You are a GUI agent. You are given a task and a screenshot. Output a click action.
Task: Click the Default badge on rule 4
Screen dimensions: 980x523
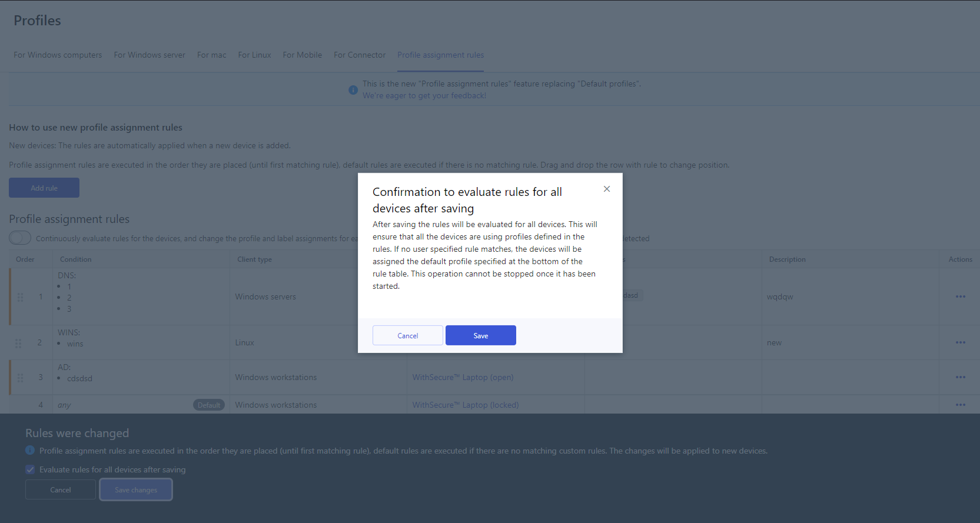point(209,405)
